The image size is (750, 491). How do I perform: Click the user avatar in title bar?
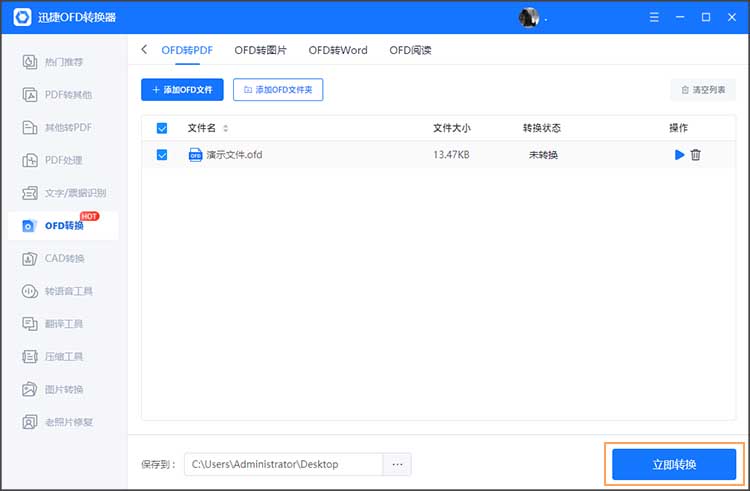[529, 17]
